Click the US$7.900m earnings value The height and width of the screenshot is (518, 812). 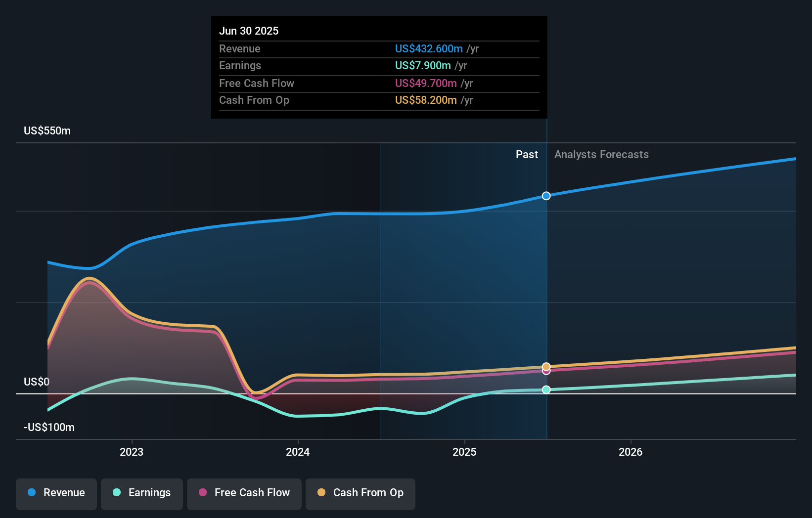[423, 65]
